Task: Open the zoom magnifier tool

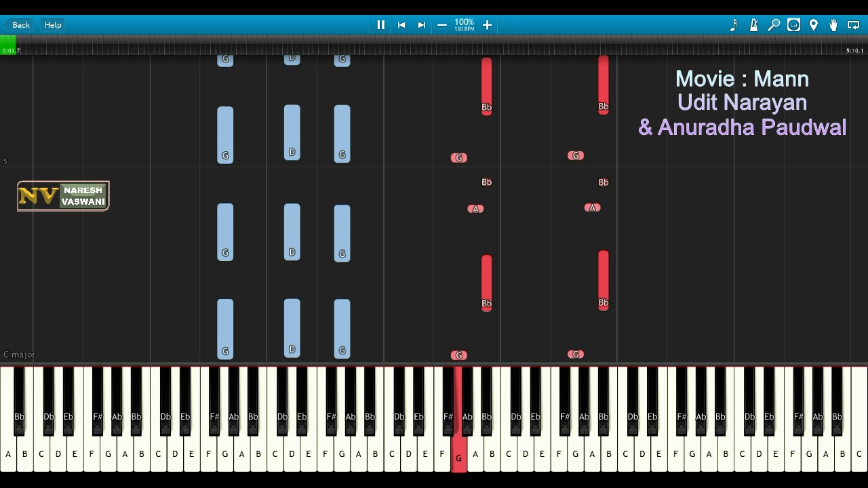Action: 774,25
